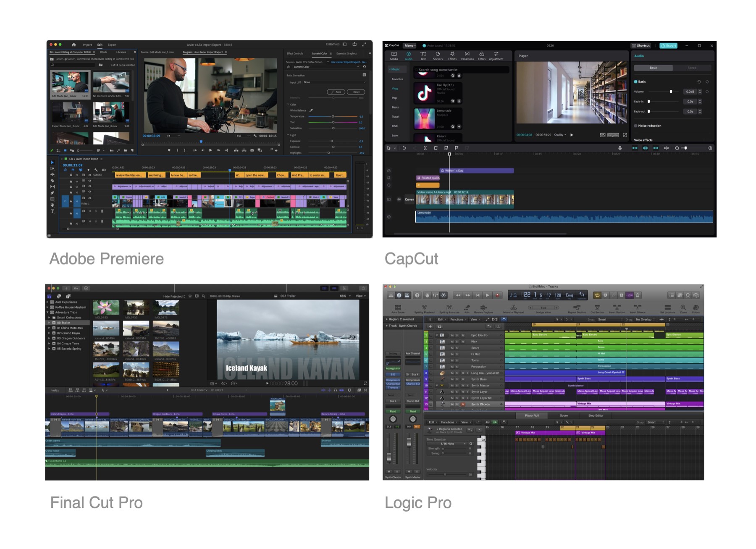This screenshot has width=756, height=549.
Task: Click the microphone record icon in CapCut
Action: (x=620, y=148)
